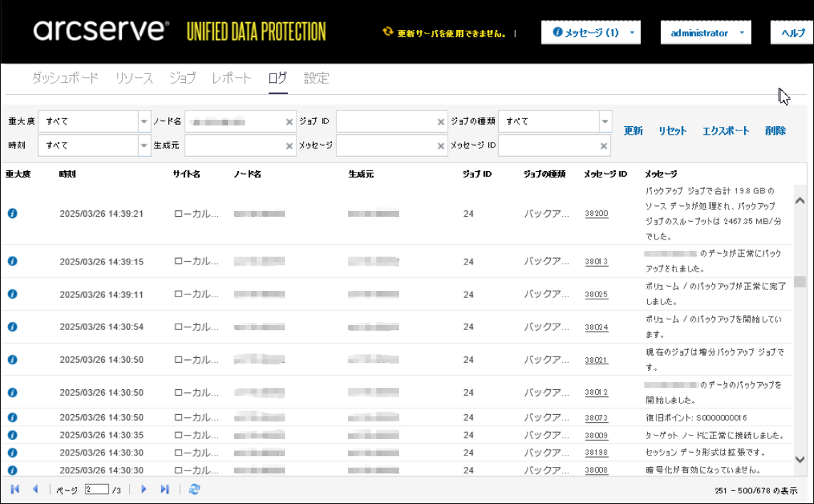
Task: Open the 設定 settings tab
Action: pyautogui.click(x=316, y=78)
